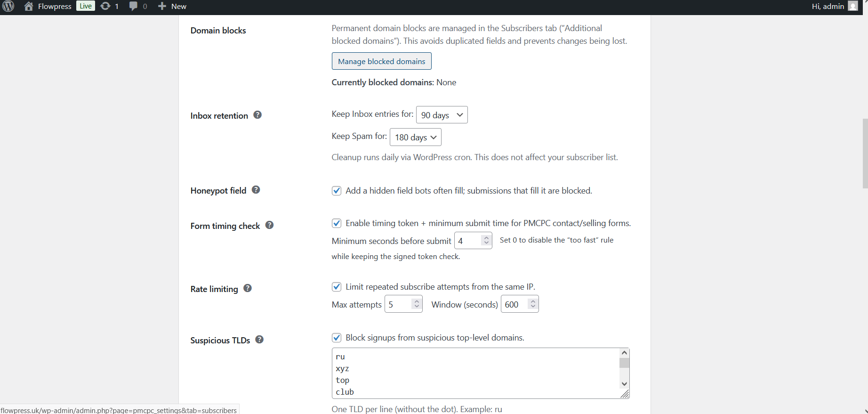Click the Window seconds input field

[520, 304]
